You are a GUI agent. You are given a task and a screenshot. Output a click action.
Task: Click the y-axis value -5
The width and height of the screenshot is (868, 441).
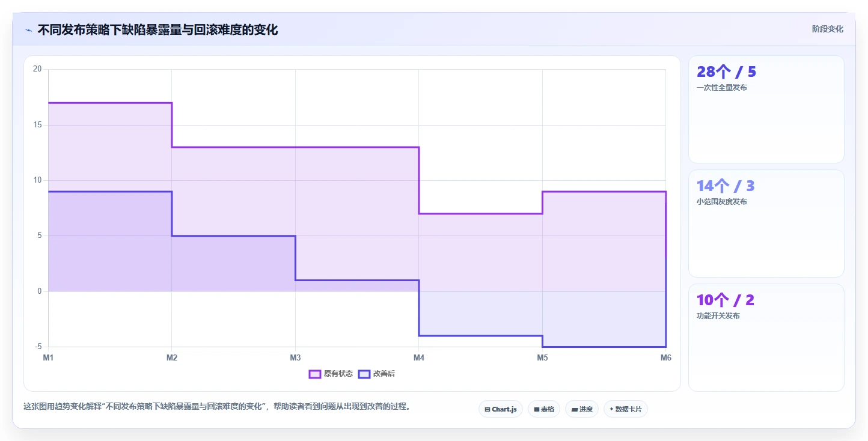tap(38, 347)
